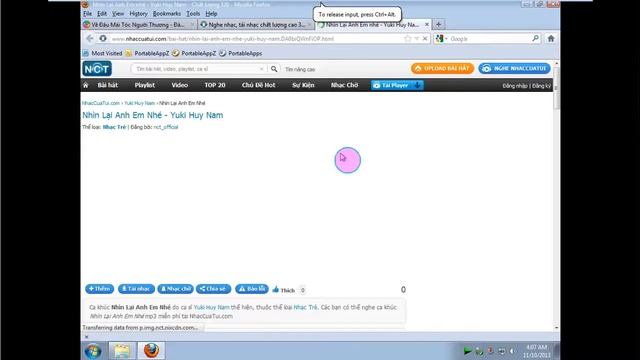The height and width of the screenshot is (360, 640).
Task: Click the Yuki Huy Nam link in description
Action: click(211, 307)
